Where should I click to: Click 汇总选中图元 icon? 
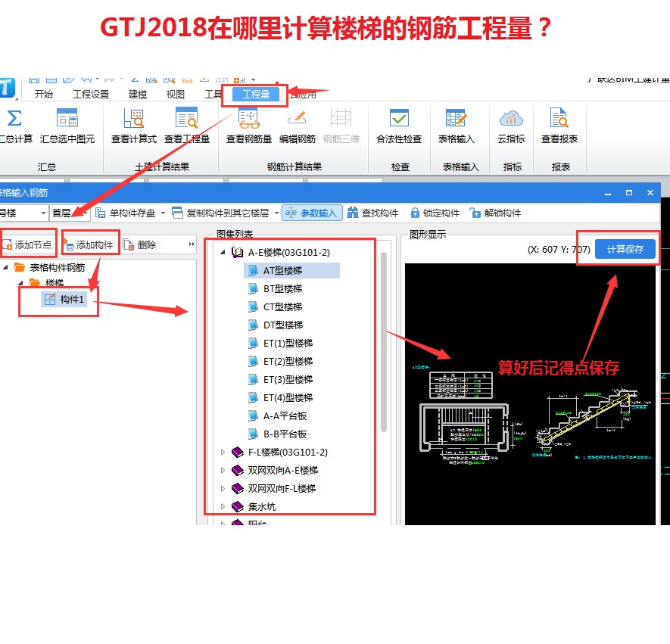[x=67, y=118]
